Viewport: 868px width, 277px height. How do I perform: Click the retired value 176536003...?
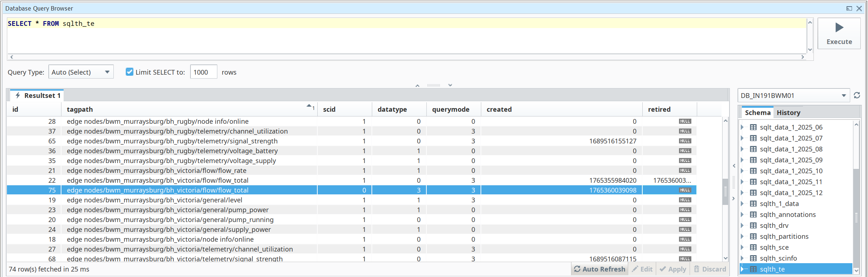pyautogui.click(x=672, y=180)
